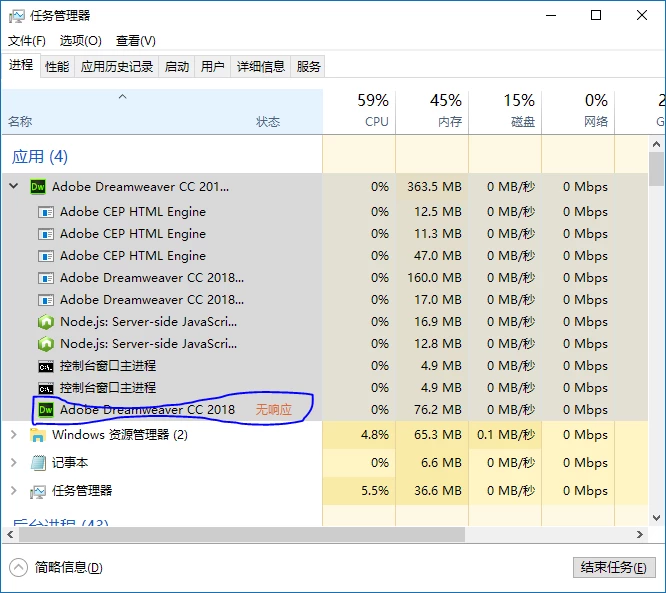Click the Node.js: Server-side JavaScri... 16.9 MB row name
Image resolution: width=666 pixels, height=593 pixels.
148,322
